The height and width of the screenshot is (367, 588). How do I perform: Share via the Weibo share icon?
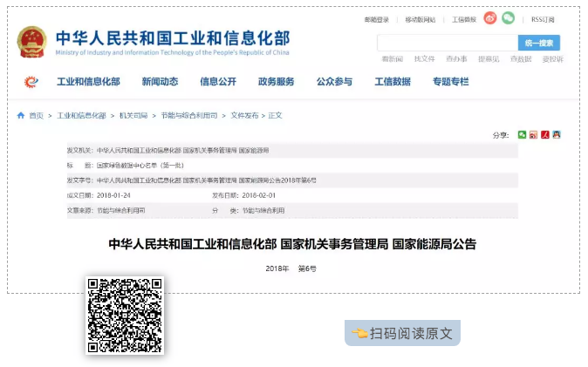[533, 134]
